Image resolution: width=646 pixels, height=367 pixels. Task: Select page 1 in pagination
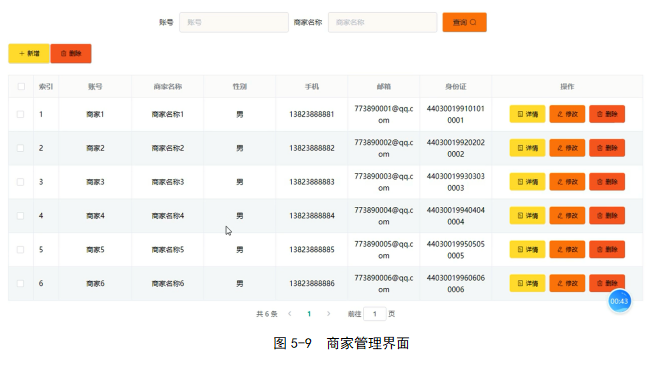click(x=309, y=314)
